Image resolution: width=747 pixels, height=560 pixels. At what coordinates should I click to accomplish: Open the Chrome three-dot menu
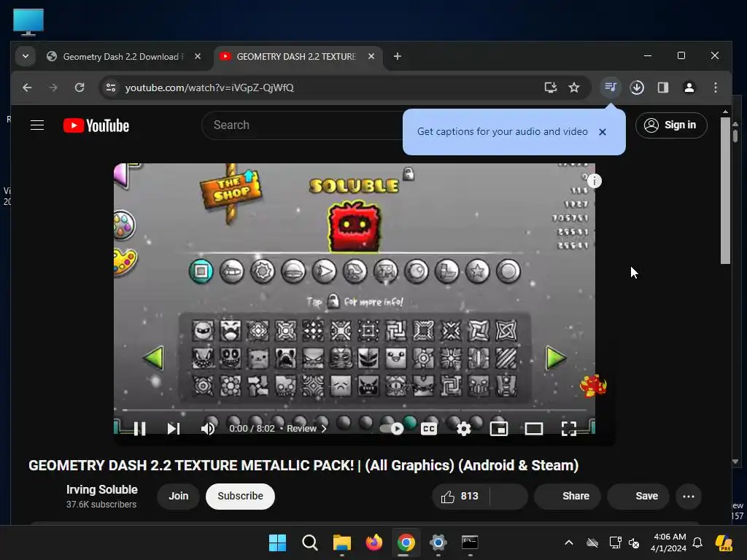coord(716,87)
